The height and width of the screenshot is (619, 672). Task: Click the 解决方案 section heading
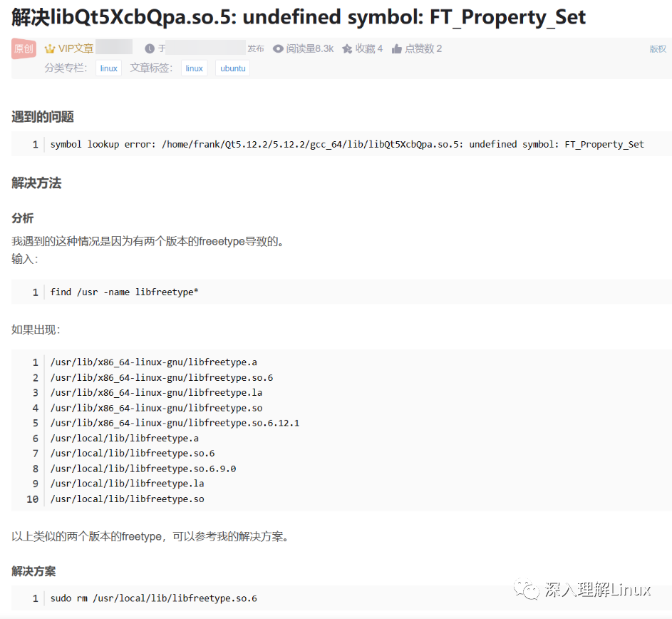coord(33,571)
